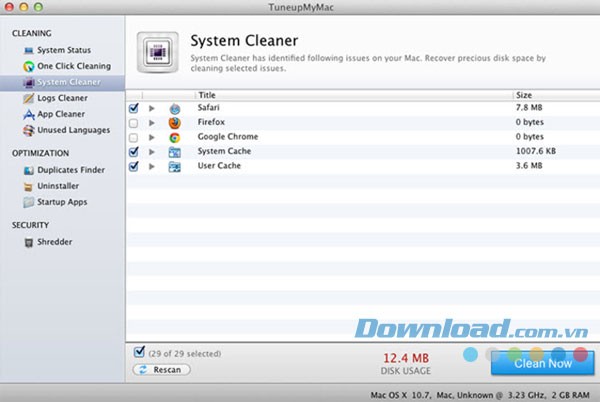The image size is (600, 402).
Task: Check the Firefox checkbox
Action: click(x=133, y=123)
